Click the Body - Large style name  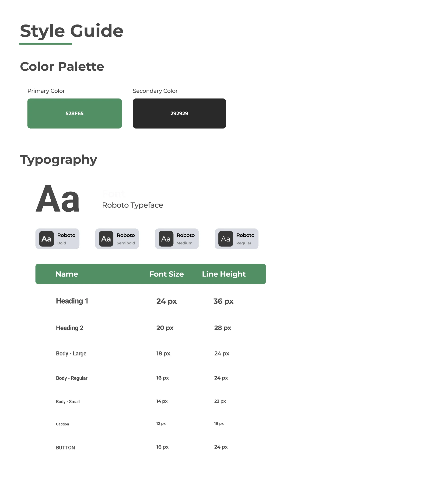tap(71, 353)
